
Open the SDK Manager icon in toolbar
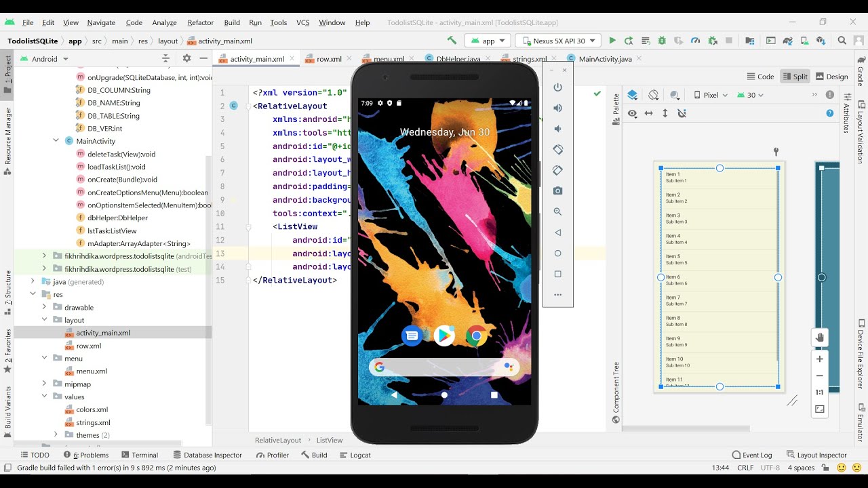[x=821, y=41]
